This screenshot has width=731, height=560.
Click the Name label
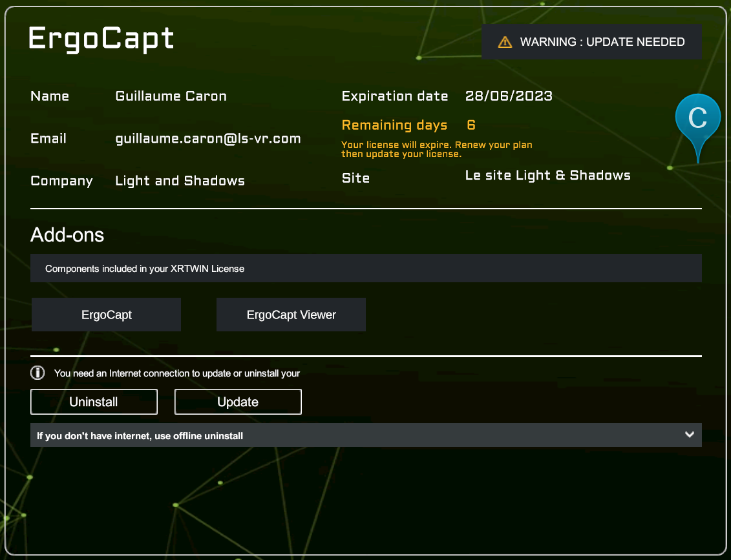[x=50, y=96]
